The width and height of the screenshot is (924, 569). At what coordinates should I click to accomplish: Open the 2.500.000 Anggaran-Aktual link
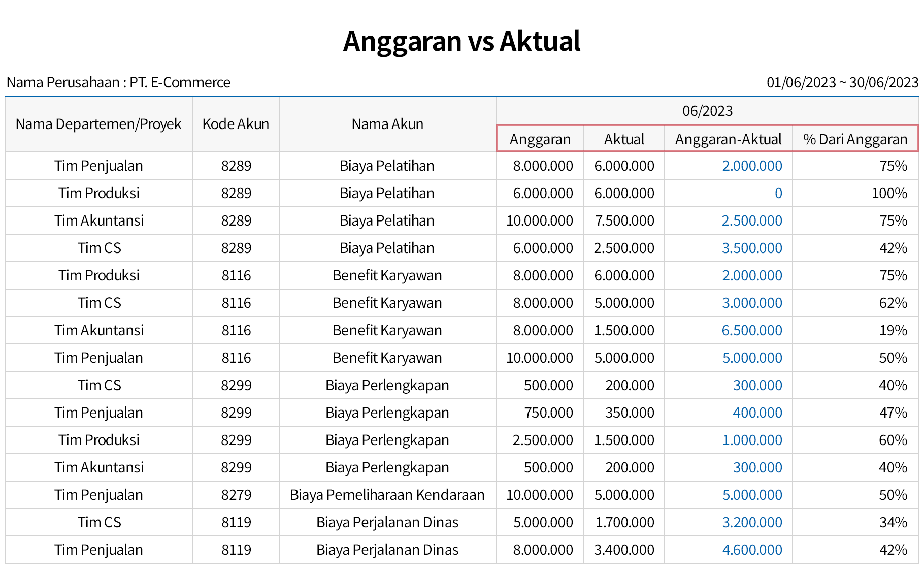(751, 220)
